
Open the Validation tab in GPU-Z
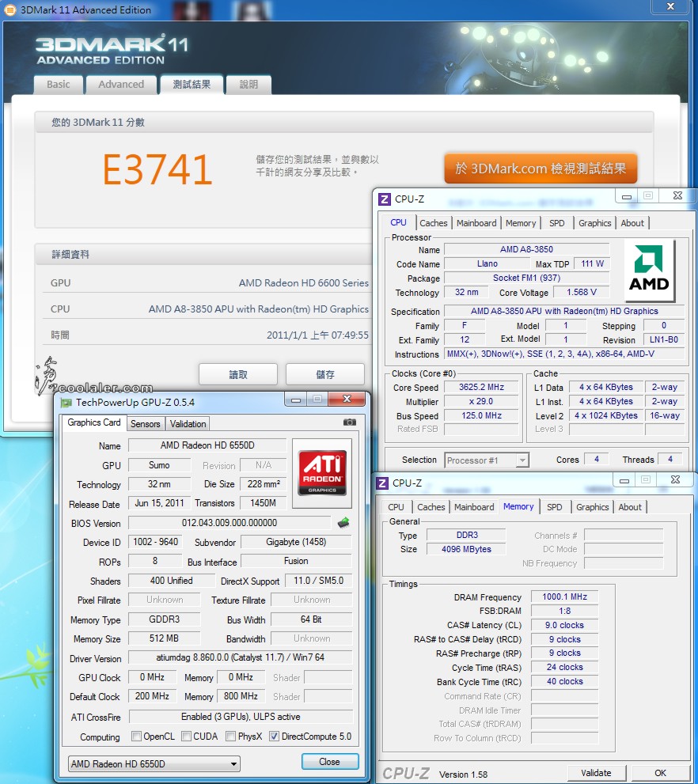point(188,423)
